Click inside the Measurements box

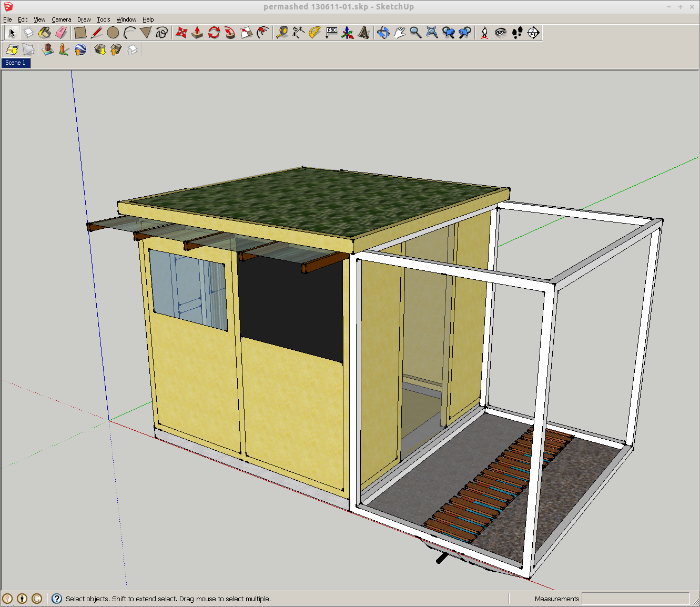click(x=636, y=599)
